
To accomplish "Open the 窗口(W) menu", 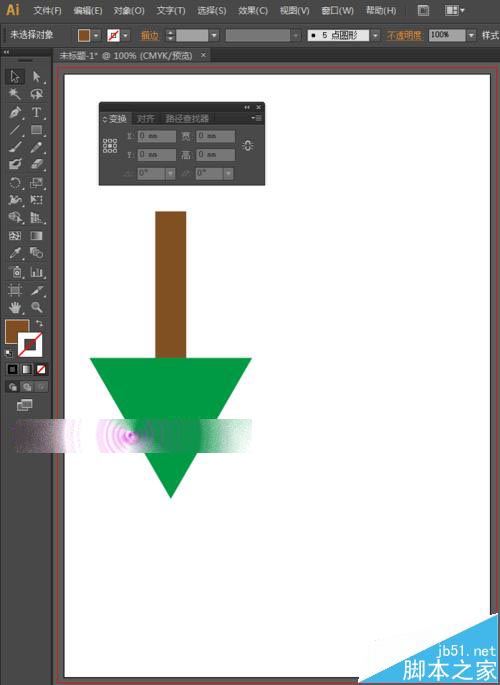I will [337, 10].
